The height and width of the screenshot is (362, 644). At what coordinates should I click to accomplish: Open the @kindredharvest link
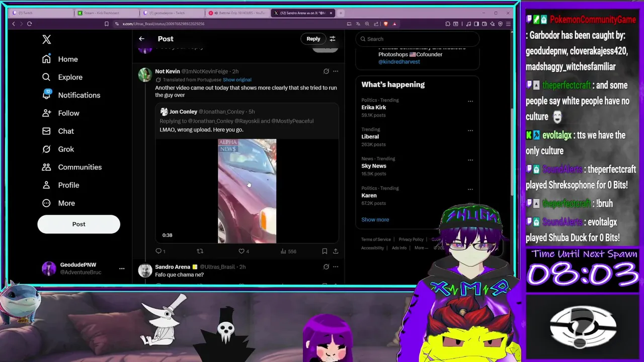tap(399, 62)
